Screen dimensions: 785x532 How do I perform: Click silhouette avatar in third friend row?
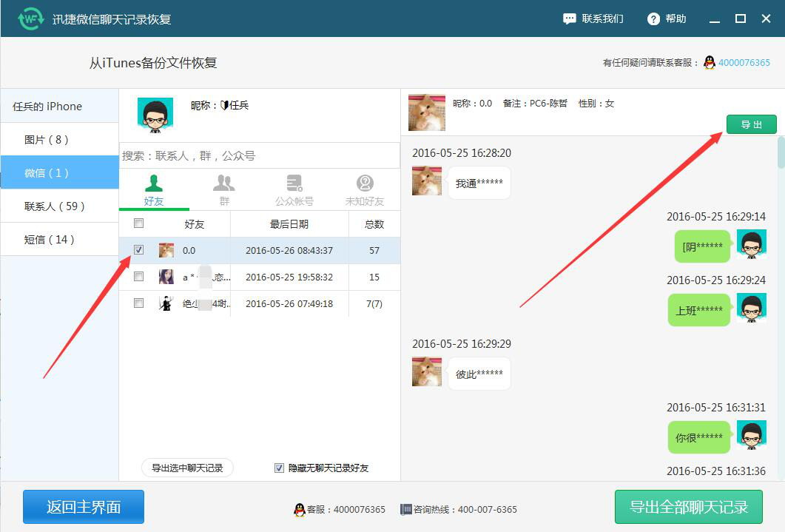(x=166, y=303)
